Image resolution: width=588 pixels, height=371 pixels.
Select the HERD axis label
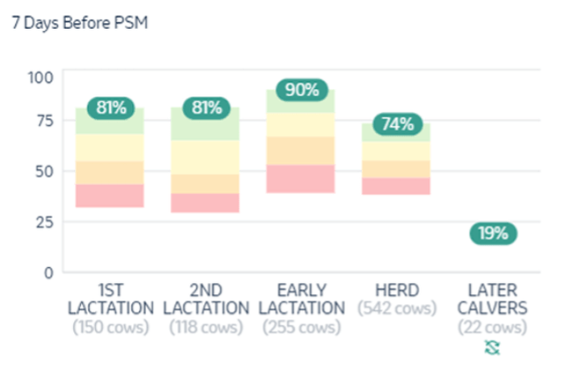point(397,290)
